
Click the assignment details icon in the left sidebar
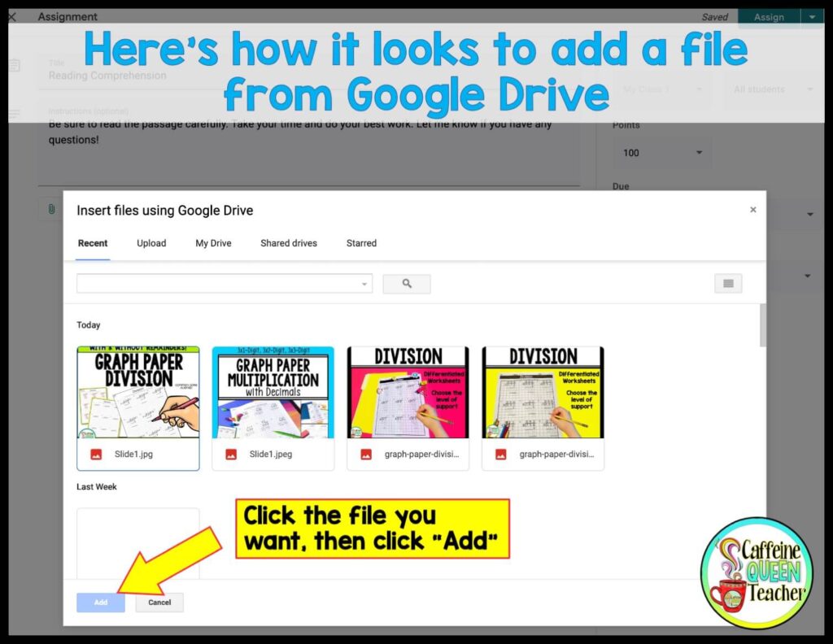pyautogui.click(x=13, y=63)
